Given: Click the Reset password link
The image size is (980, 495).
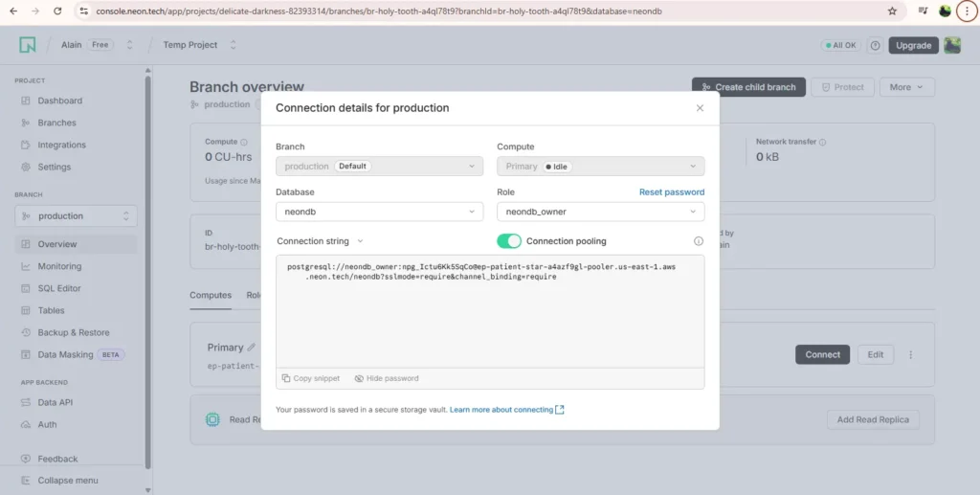Looking at the screenshot, I should click(671, 192).
